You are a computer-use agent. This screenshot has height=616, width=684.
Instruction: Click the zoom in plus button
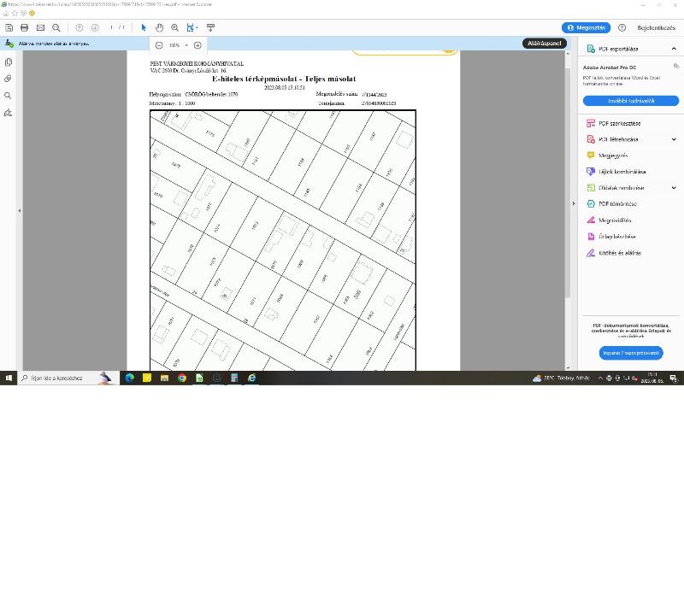click(x=198, y=45)
